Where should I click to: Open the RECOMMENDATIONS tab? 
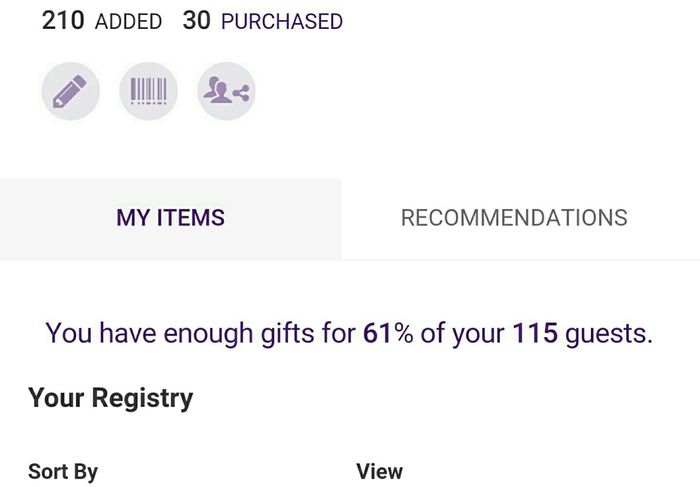click(514, 218)
